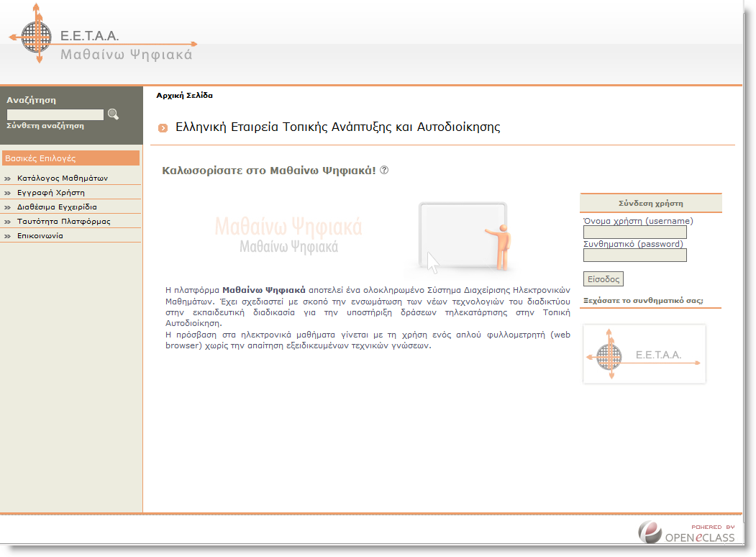Image resolution: width=756 pixels, height=557 pixels.
Task: Click the Βασικές Επιλογές menu header
Action: (x=71, y=158)
